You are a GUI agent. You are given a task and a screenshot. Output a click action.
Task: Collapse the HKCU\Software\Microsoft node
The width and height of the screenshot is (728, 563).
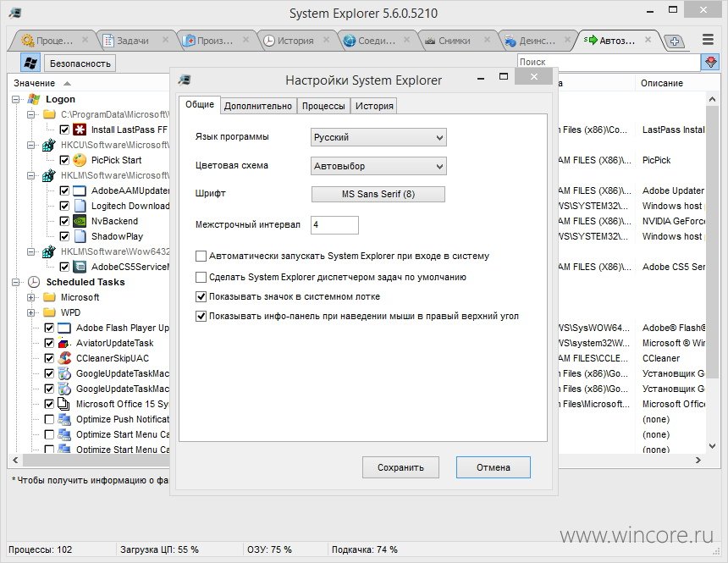(31, 145)
